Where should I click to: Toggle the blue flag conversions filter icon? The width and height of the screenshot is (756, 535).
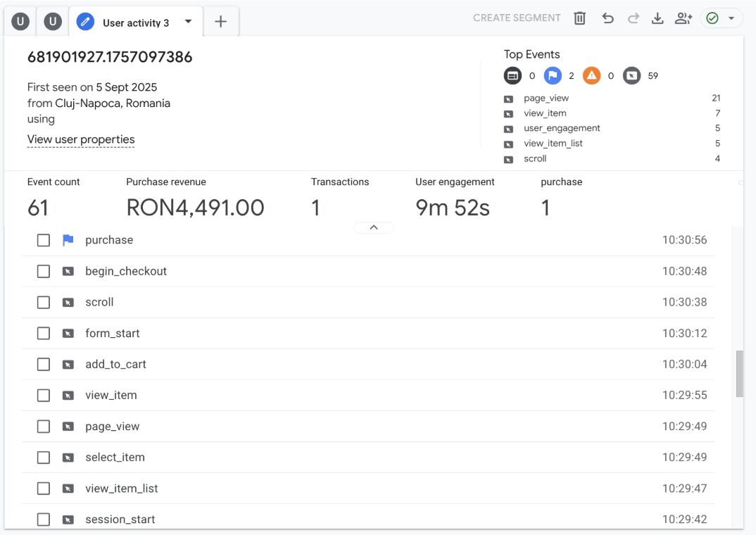point(553,75)
